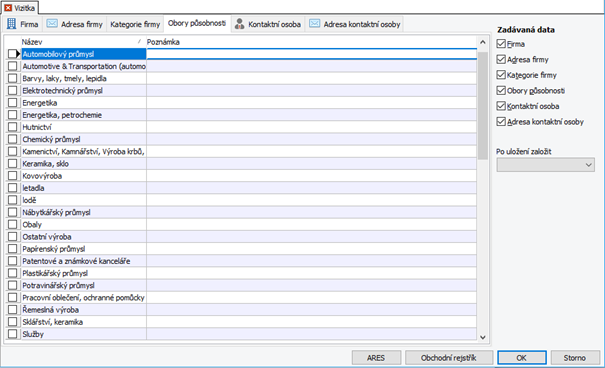Toggle Kategorie firmy checkbox in Zadávaná data

point(501,75)
